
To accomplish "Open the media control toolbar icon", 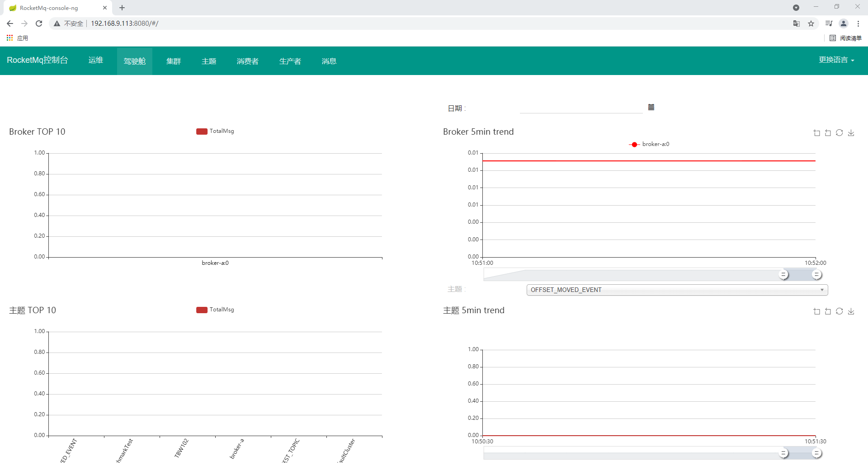I will [829, 23].
